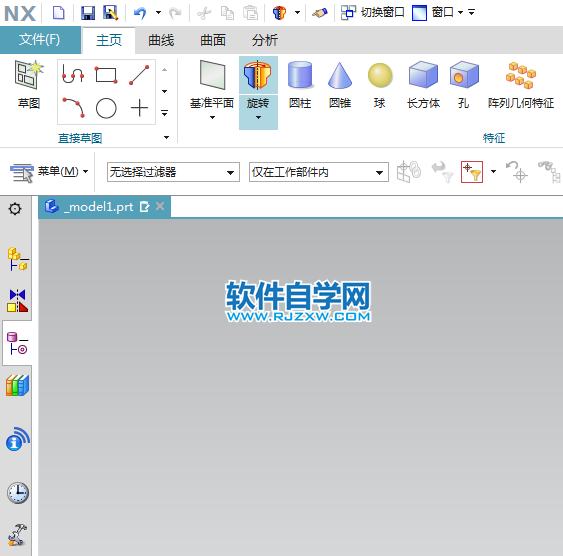
Task: Click the Save As icon with pencil
Action: (111, 13)
